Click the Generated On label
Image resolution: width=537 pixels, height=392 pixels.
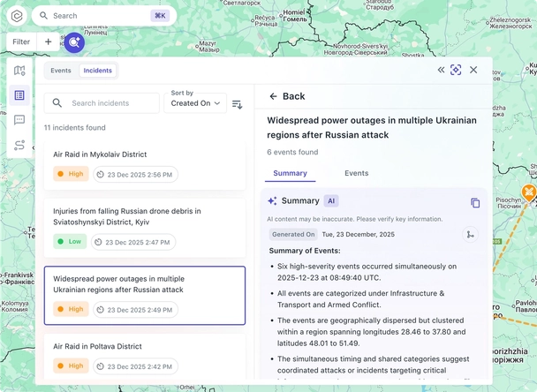pyautogui.click(x=293, y=235)
